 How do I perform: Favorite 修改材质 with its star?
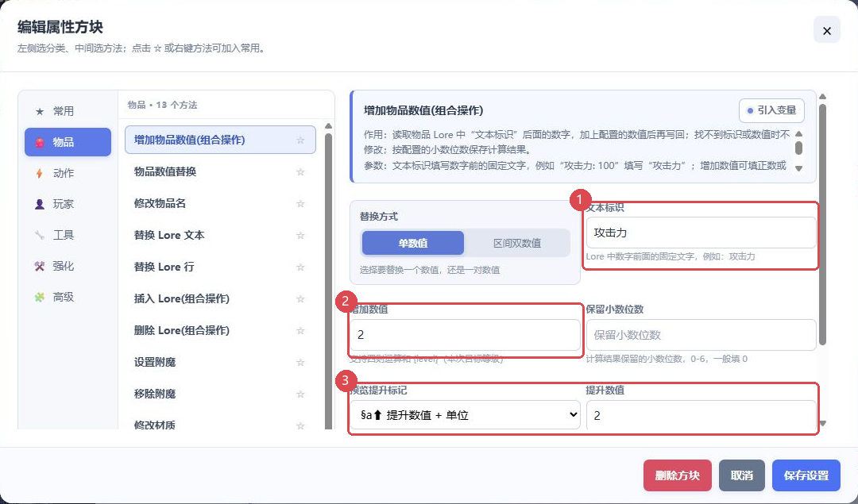click(x=300, y=425)
